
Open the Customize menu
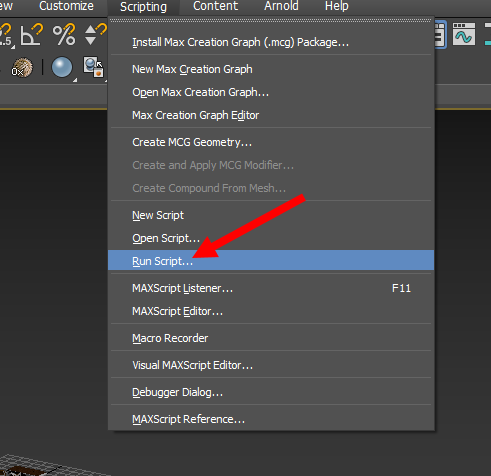pyautogui.click(x=66, y=6)
